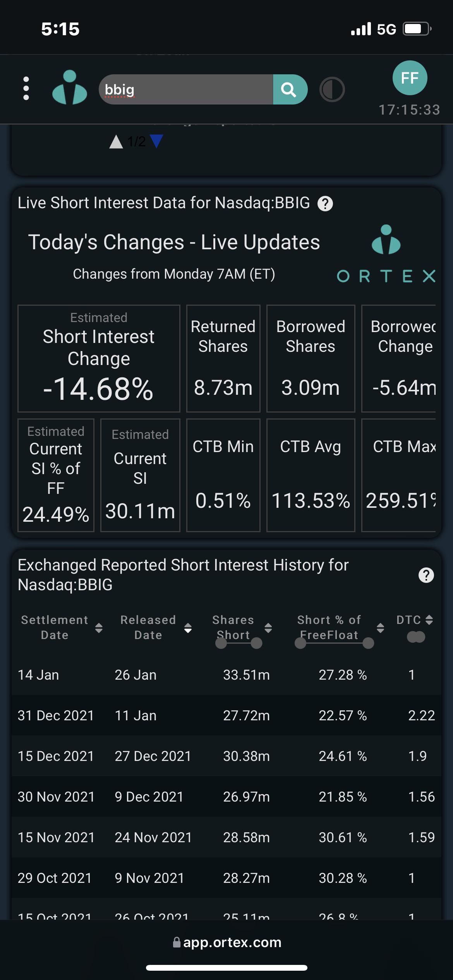Sort by Shares Short column

click(268, 628)
